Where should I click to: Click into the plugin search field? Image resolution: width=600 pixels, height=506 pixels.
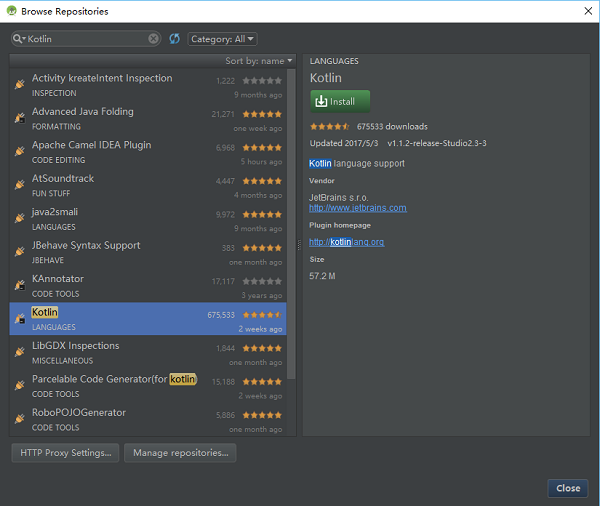[85, 39]
